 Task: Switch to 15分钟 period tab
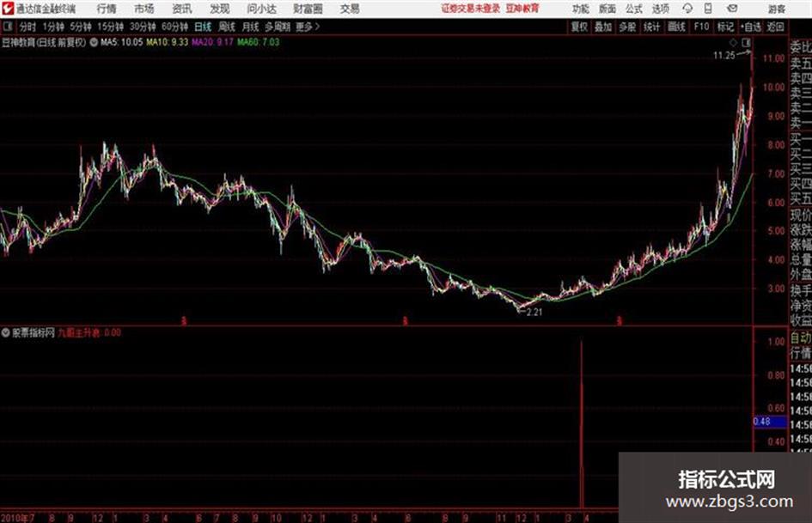111,27
